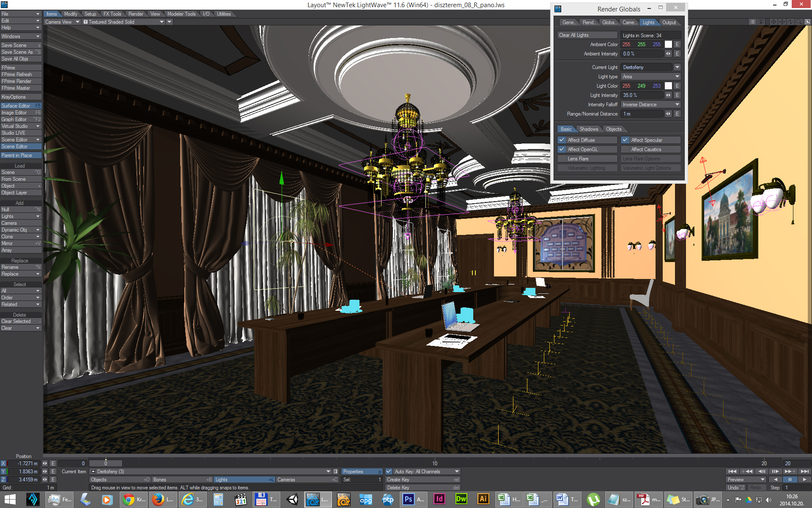Viewport: 812px width, 508px height.
Task: Open the Modeler Tools menu tab
Action: [x=181, y=14]
